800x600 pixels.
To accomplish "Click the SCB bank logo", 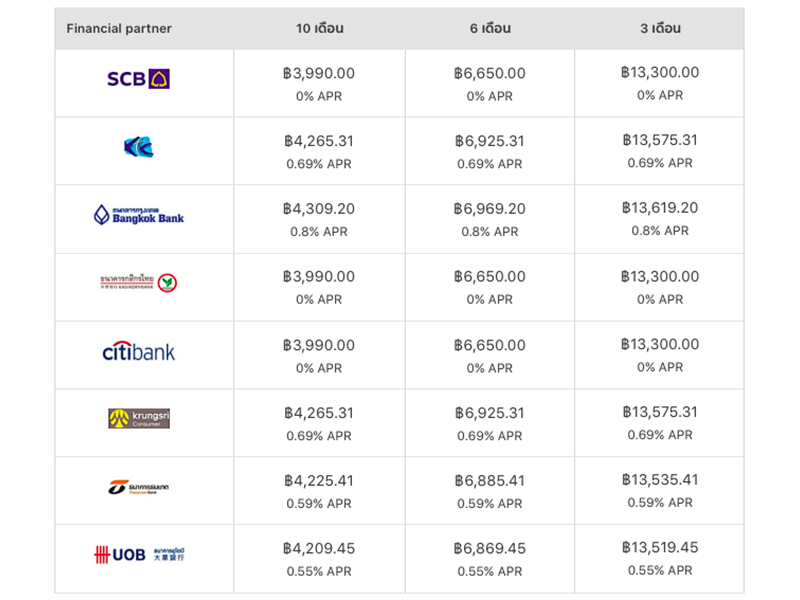I will pyautogui.click(x=138, y=79).
